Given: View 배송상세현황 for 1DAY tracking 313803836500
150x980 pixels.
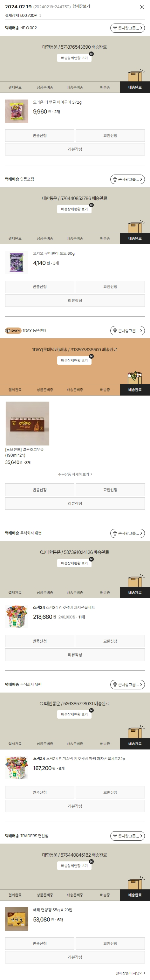Looking at the screenshot, I should 74,360.
